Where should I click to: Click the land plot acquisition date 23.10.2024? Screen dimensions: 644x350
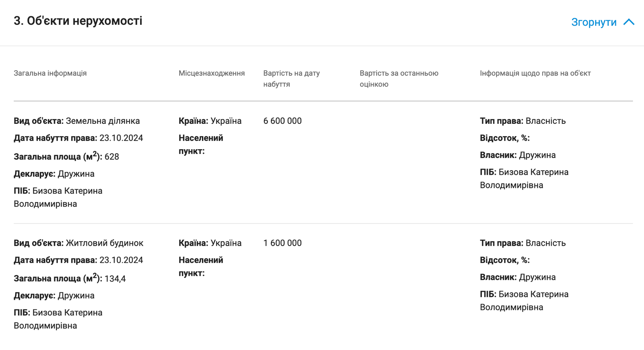coord(121,138)
